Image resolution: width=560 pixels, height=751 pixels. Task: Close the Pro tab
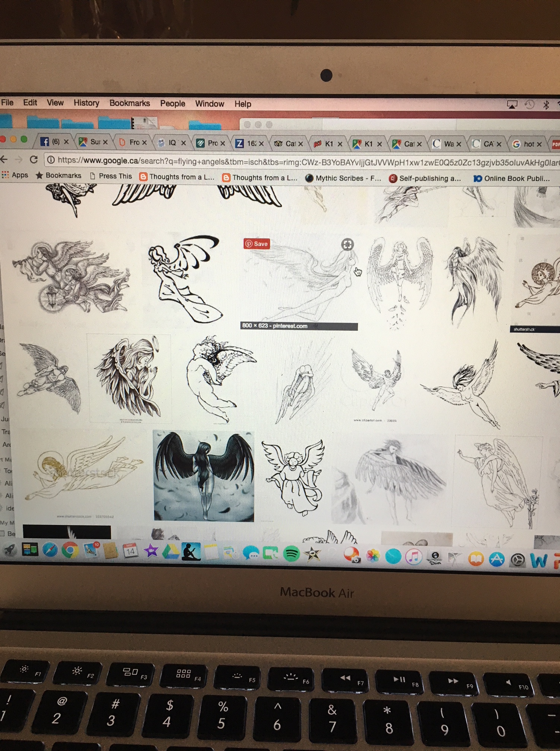pyautogui.click(x=223, y=143)
